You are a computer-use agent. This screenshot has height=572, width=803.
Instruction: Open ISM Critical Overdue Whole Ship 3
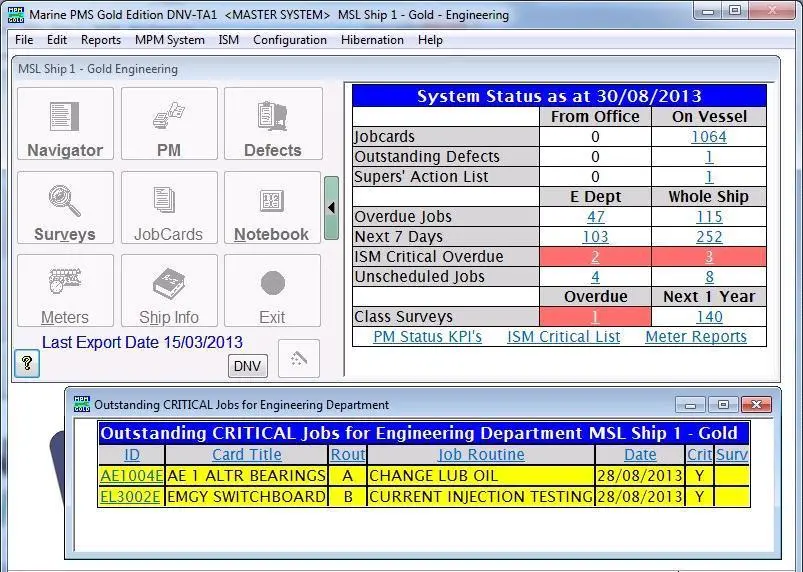[709, 257]
